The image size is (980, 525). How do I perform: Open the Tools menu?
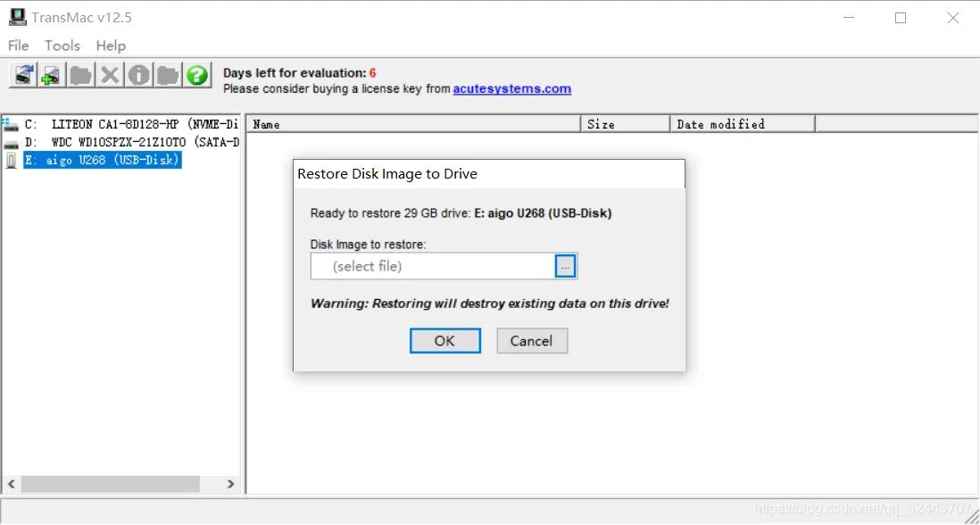[62, 46]
